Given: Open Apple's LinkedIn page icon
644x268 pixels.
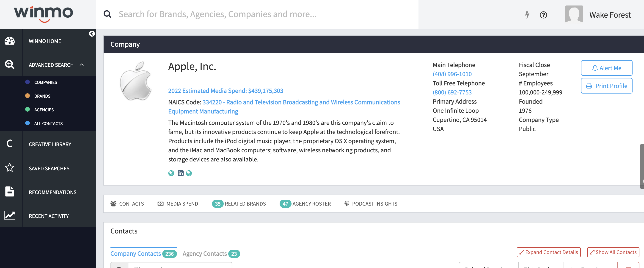Looking at the screenshot, I should tap(180, 173).
